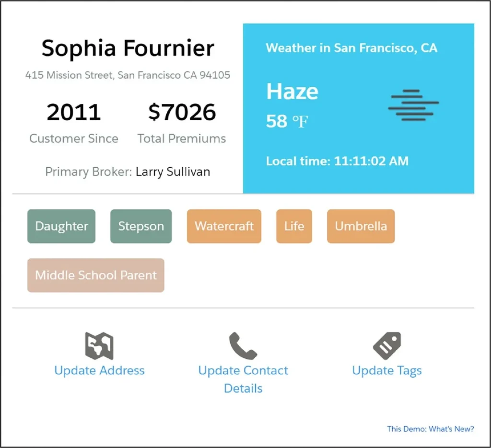Click primary broker name Larry Sullivan
The height and width of the screenshot is (448, 491).
pos(173,172)
